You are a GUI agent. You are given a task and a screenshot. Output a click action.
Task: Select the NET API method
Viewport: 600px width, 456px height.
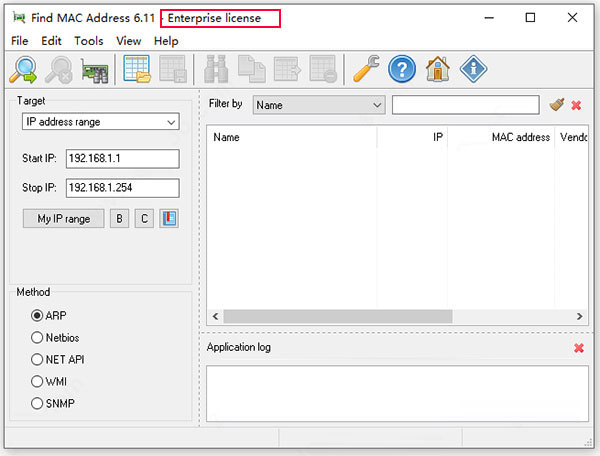pyautogui.click(x=57, y=360)
